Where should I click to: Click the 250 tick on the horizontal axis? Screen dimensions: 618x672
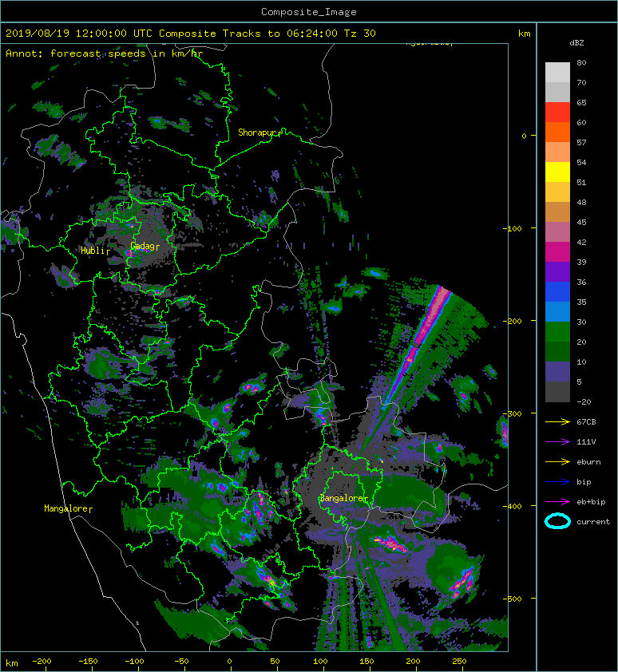point(459,662)
